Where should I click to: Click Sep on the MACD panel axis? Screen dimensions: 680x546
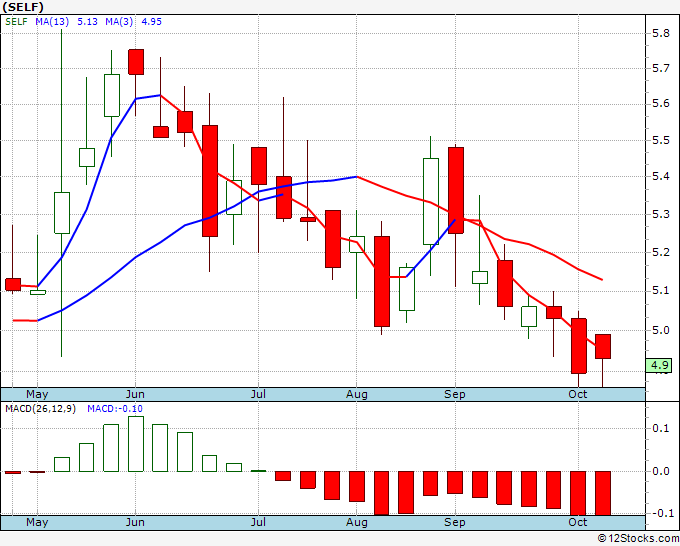454,522
